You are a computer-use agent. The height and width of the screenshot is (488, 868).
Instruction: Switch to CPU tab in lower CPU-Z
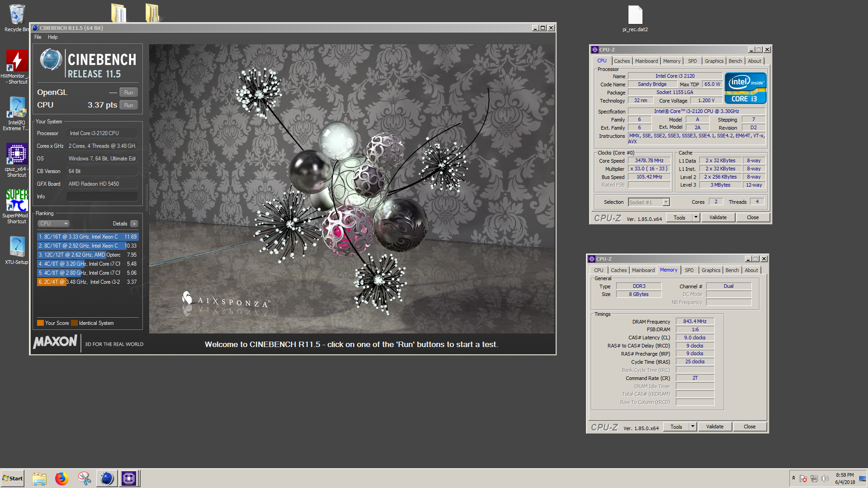(x=599, y=270)
